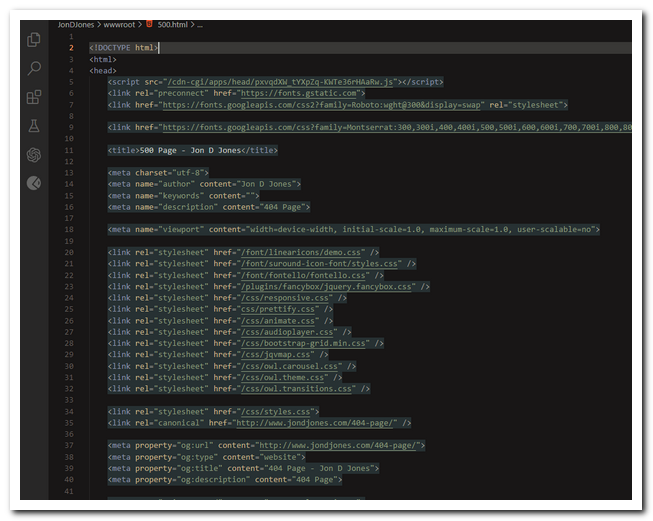
Task: Open /css/jqvmap.css href
Action: pos(275,355)
